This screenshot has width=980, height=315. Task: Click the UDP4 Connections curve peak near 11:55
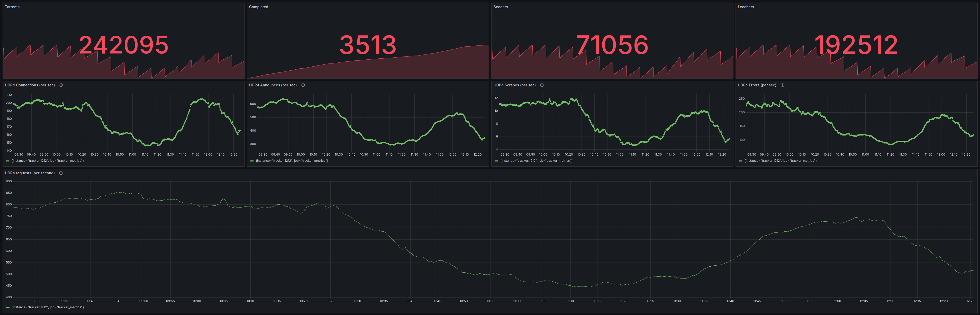pyautogui.click(x=202, y=99)
